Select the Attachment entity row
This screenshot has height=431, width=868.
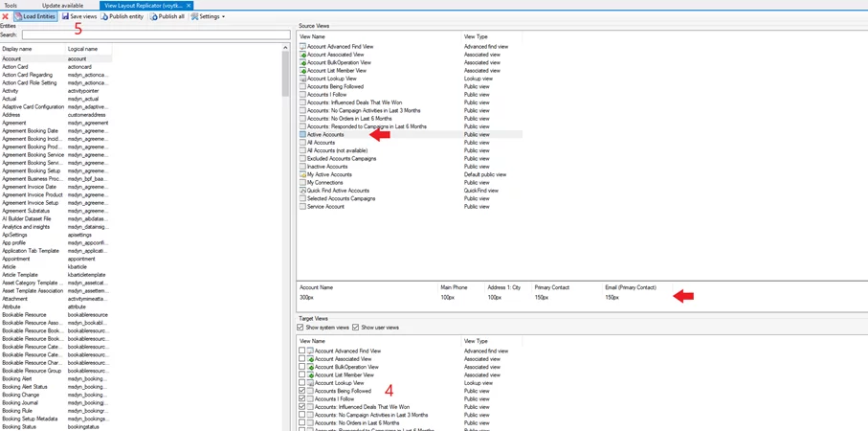tap(56, 299)
